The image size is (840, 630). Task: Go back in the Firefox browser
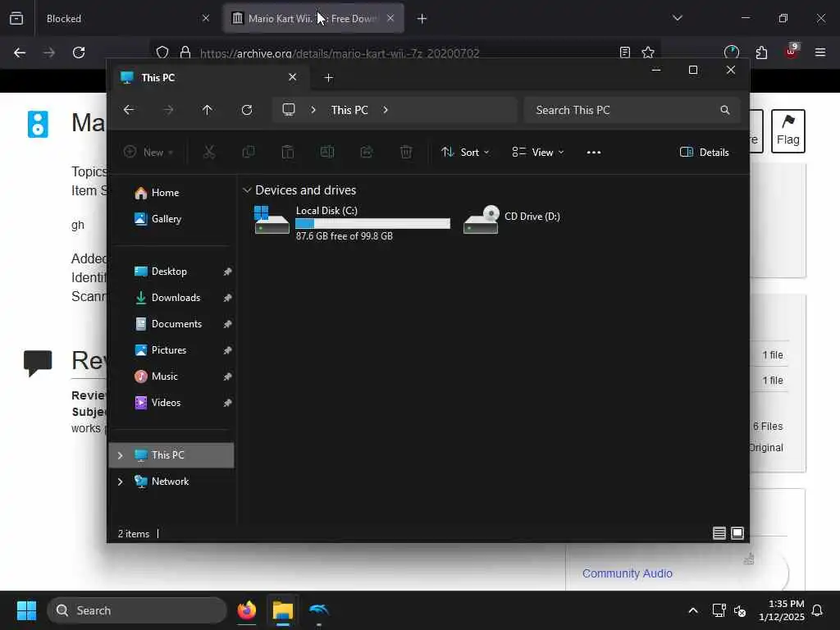point(20,52)
